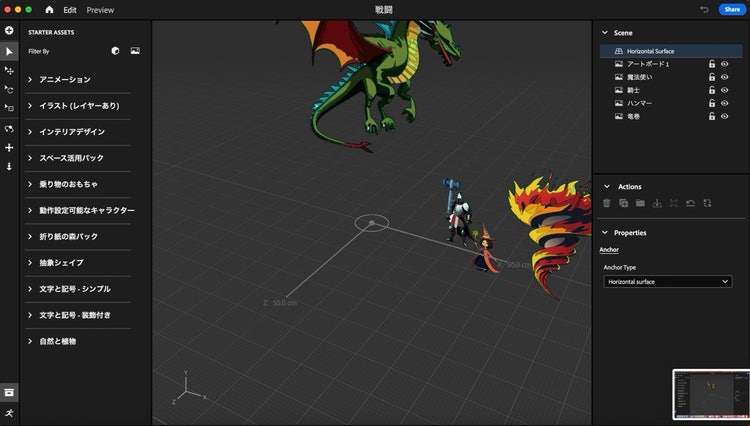The height and width of the screenshot is (426, 750).
Task: Open the Behaviors running-figure icon
Action: (9, 413)
